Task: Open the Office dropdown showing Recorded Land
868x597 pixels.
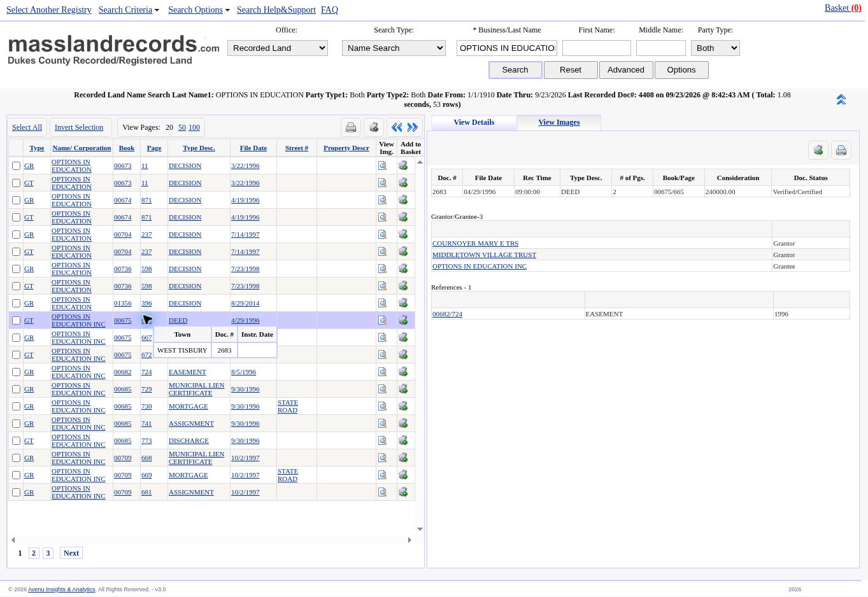Action: click(278, 48)
